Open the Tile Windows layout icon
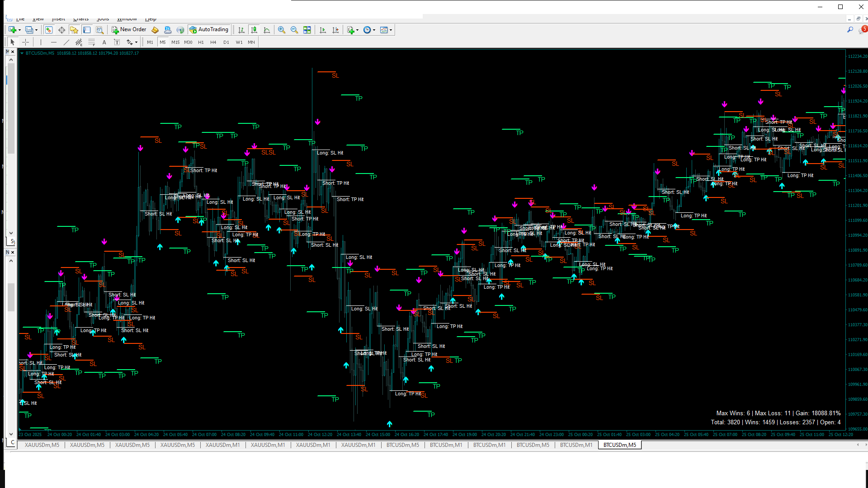868x488 pixels. 307,30
